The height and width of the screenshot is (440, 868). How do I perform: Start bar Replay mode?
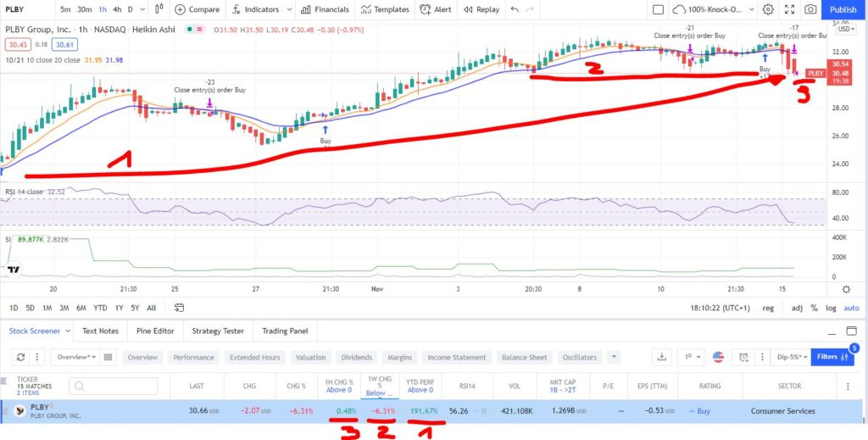coord(481,9)
